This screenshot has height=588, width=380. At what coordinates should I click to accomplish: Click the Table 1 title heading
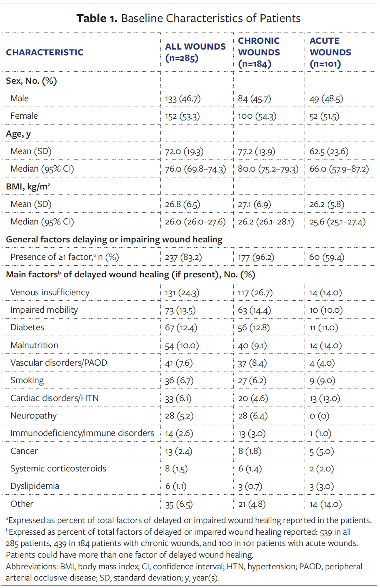pos(188,18)
